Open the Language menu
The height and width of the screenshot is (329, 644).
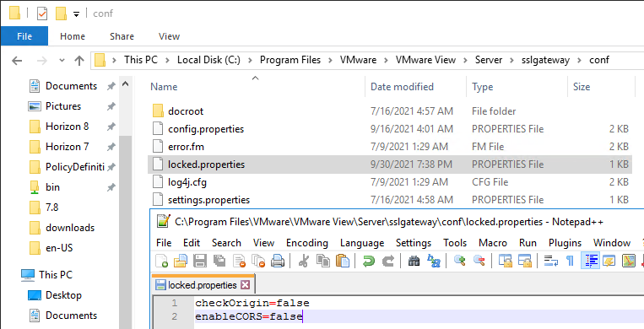362,243
